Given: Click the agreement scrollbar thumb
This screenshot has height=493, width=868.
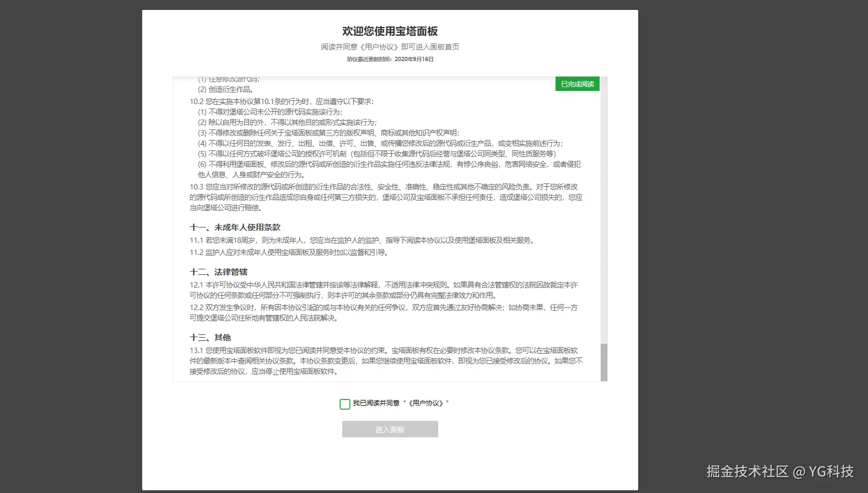Looking at the screenshot, I should click(604, 362).
